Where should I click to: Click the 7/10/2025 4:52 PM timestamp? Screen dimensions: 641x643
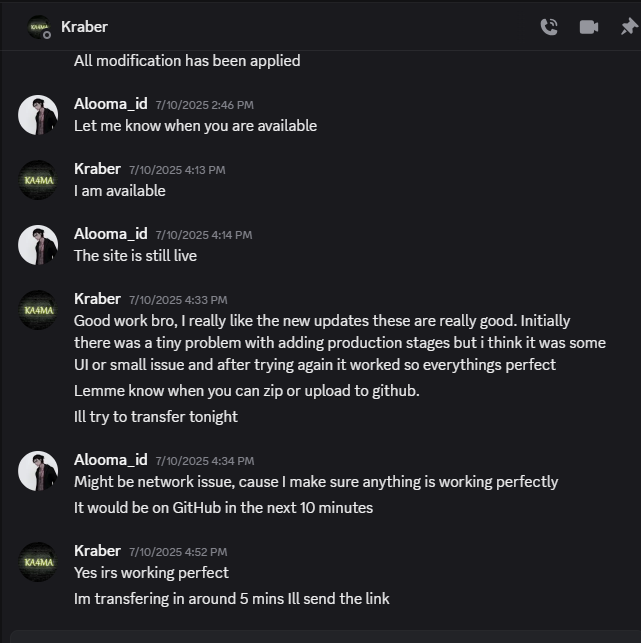[178, 552]
